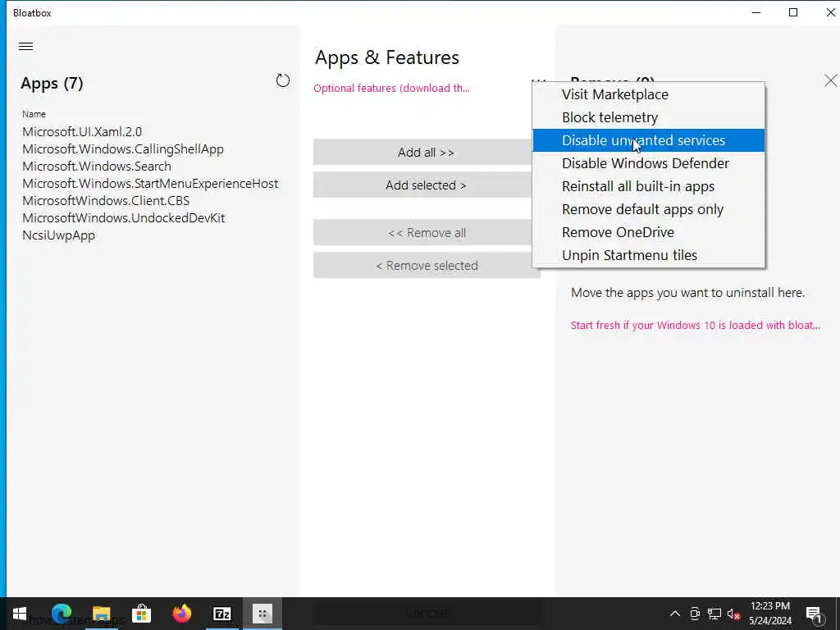Open the hamburger menu in Bloatbox
Image resolution: width=840 pixels, height=630 pixels.
click(x=25, y=47)
